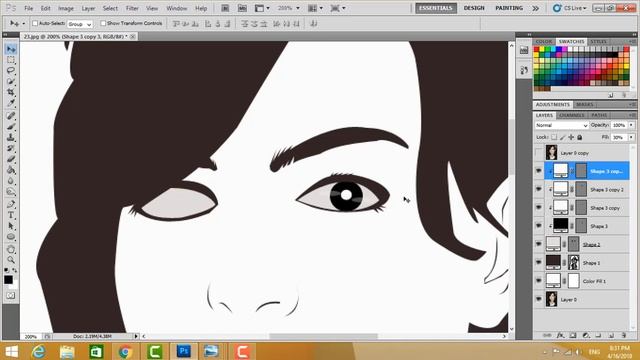Select the Hand tool
Screen dimensions: 640x360
11,249
